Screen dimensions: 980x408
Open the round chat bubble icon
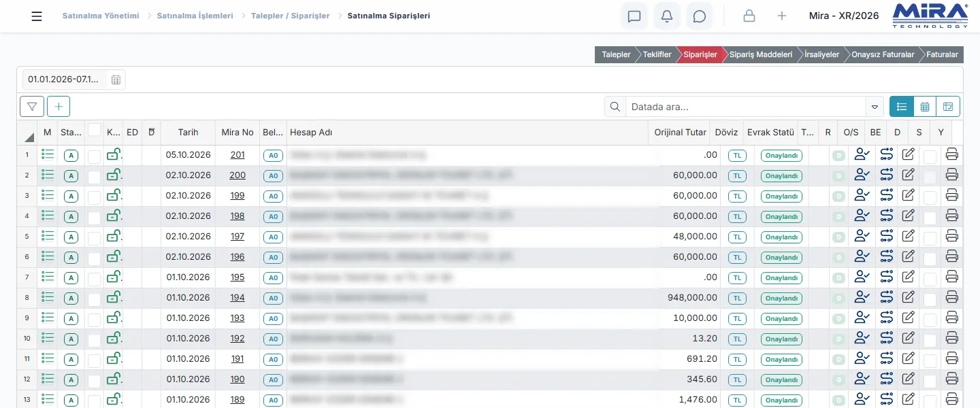[700, 16]
